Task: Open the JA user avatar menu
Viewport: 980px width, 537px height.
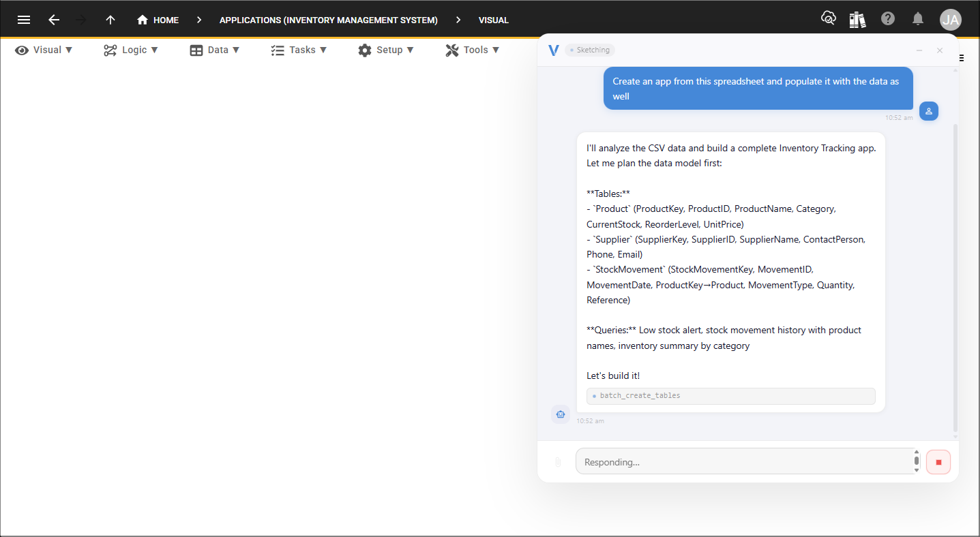Action: coord(951,19)
